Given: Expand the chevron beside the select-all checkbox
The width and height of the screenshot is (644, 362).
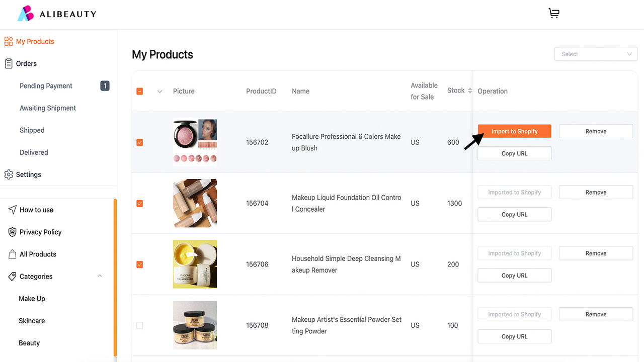Looking at the screenshot, I should [x=159, y=91].
